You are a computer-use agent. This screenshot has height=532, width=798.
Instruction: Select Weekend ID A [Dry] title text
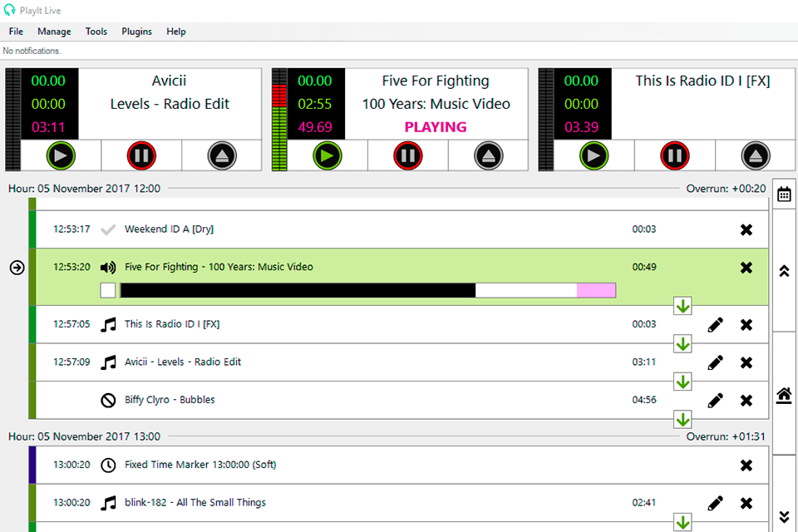[169, 229]
